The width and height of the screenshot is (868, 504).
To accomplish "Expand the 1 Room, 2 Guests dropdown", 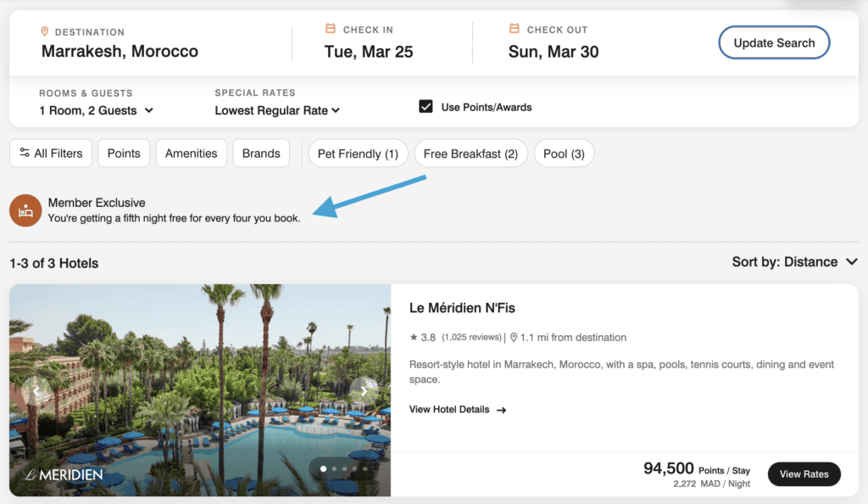I will (96, 110).
